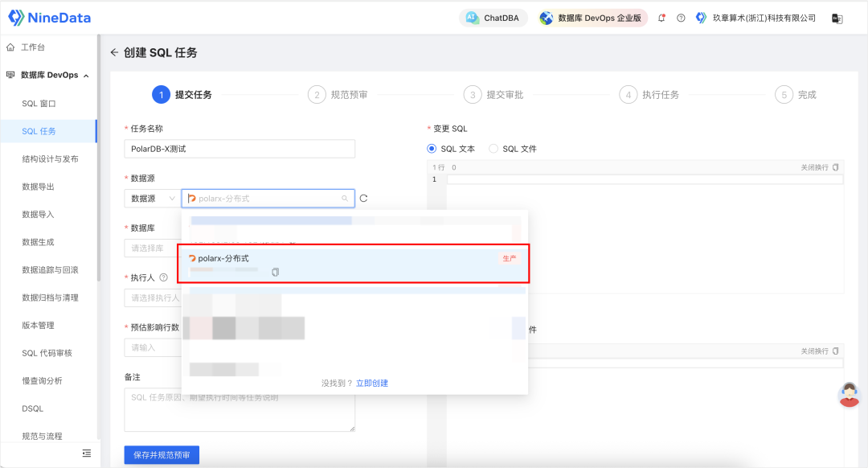Click the back arrow beside 创建 SQL 任务

pos(114,53)
